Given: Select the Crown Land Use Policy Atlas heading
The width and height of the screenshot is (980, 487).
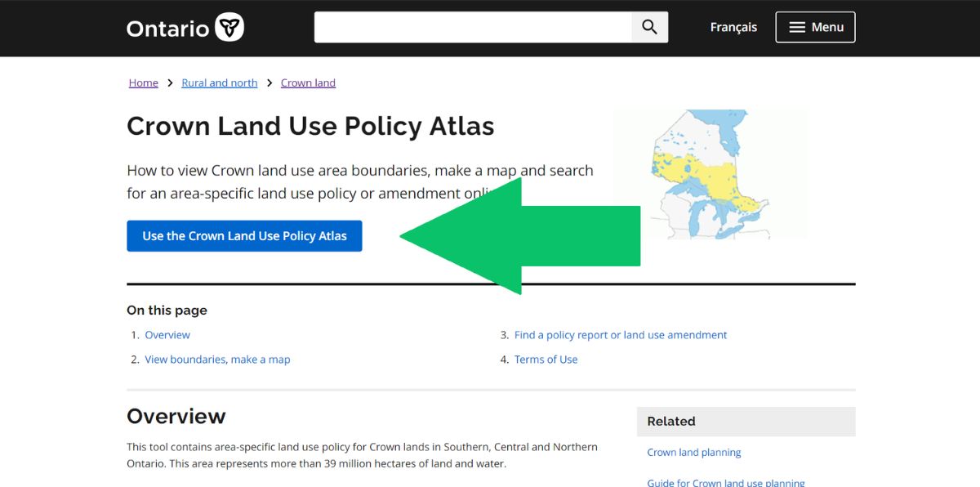Looking at the screenshot, I should (x=310, y=127).
